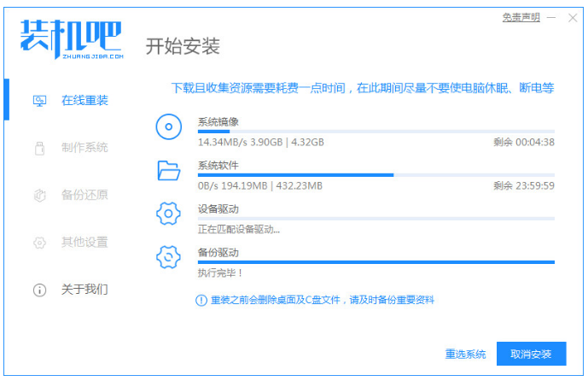The image size is (588, 387).
Task: Open the 制作系统 sidebar tab
Action: tap(84, 148)
